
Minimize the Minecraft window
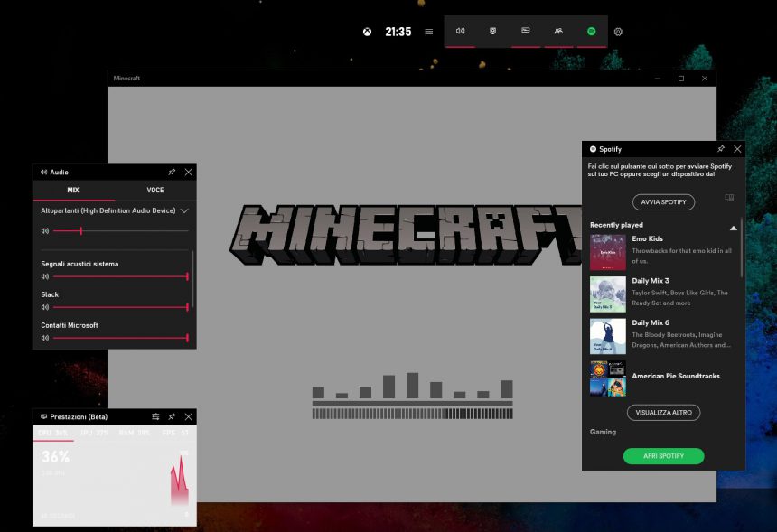(x=658, y=79)
